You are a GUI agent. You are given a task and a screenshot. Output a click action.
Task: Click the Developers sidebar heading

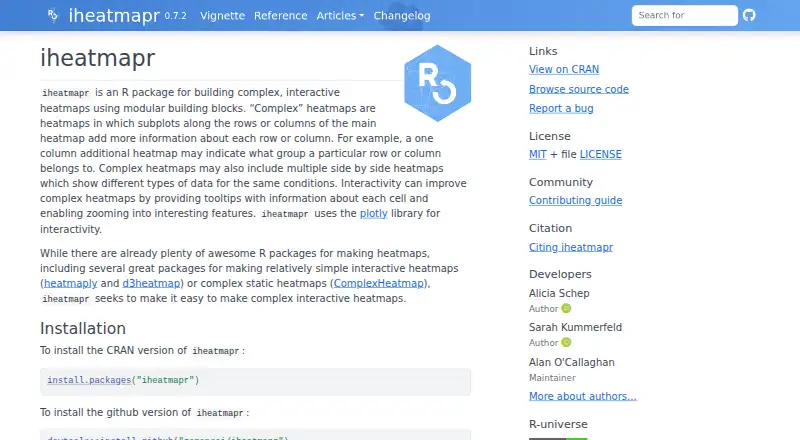560,274
